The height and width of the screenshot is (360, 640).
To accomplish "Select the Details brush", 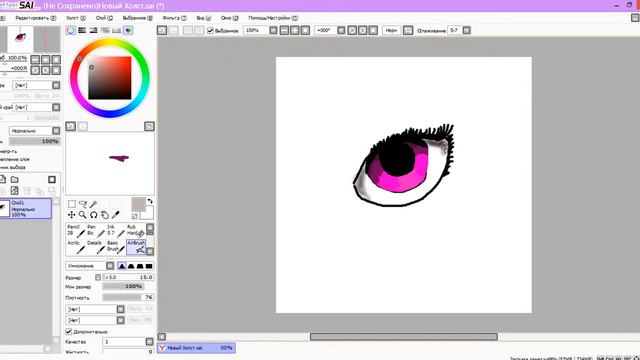I will pyautogui.click(x=96, y=247).
